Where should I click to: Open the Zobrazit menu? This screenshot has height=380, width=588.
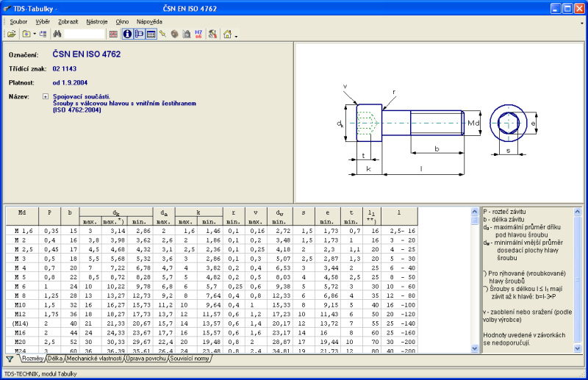(68, 22)
